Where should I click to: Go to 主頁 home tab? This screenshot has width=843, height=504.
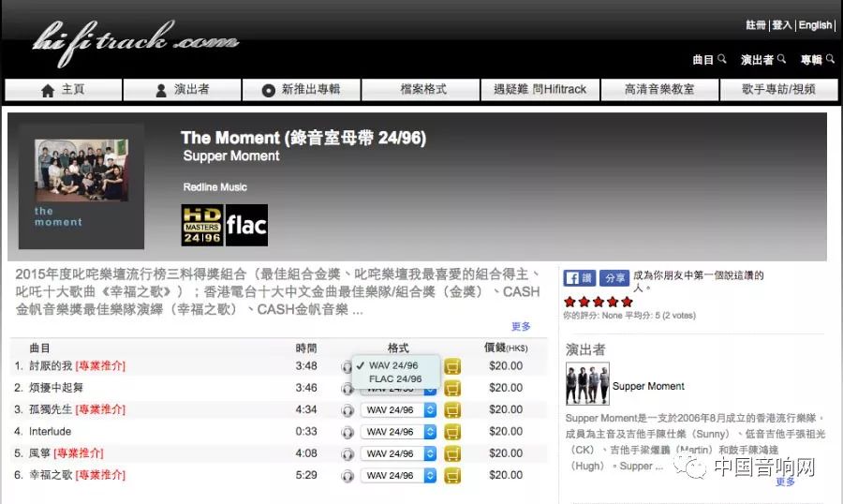[x=64, y=90]
